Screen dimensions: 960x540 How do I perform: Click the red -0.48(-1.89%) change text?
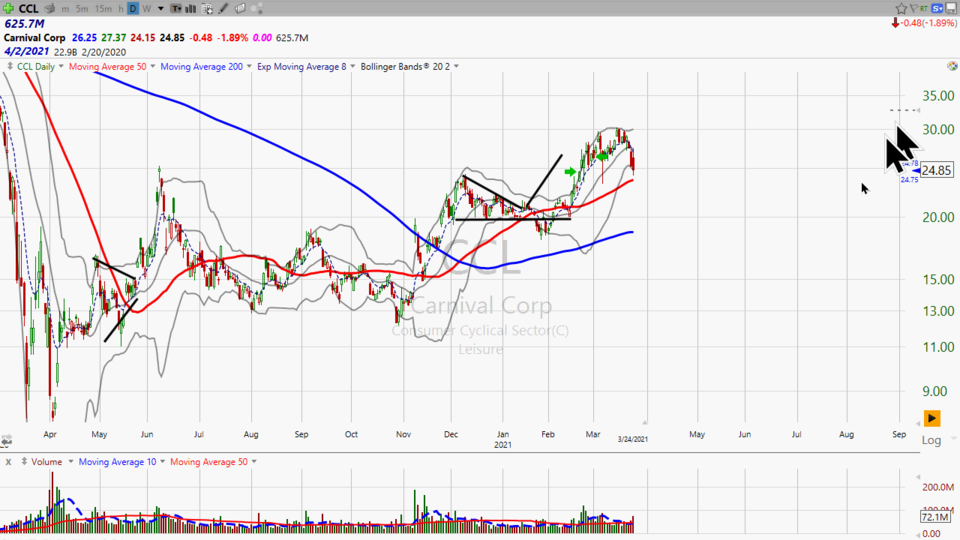pyautogui.click(x=928, y=23)
